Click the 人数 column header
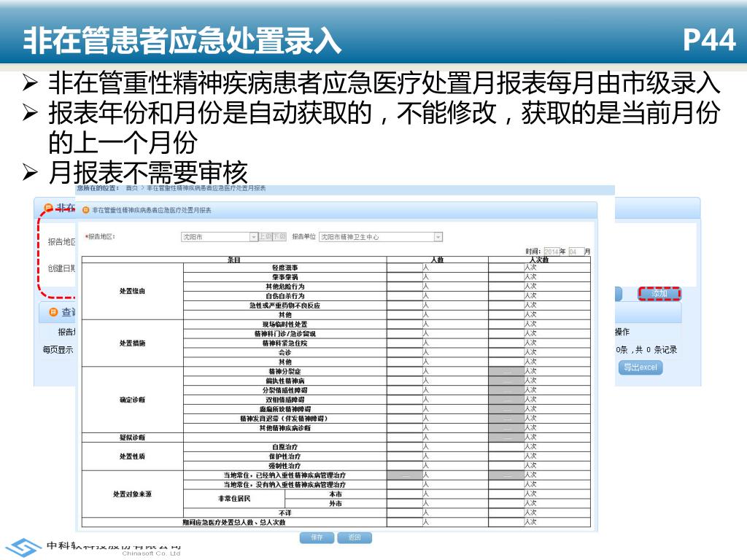Screen dimensions: 747x560 [x=438, y=260]
